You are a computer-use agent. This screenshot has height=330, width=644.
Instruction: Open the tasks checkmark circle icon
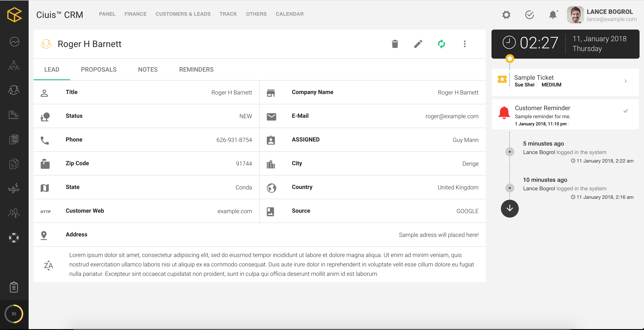click(530, 15)
